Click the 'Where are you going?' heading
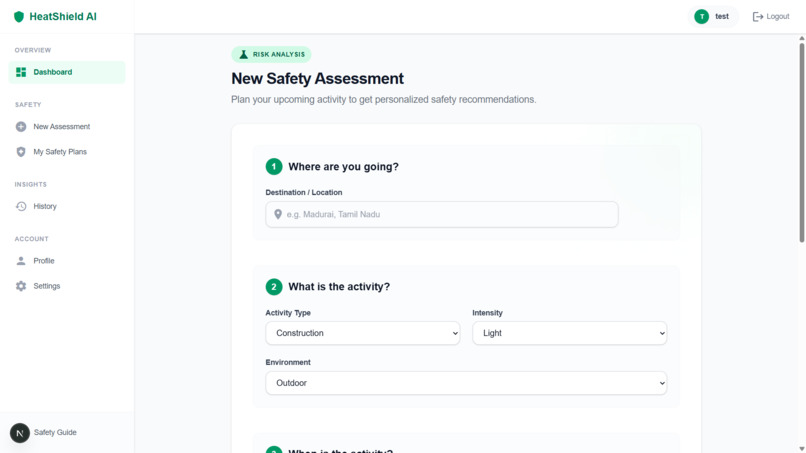 pos(343,167)
